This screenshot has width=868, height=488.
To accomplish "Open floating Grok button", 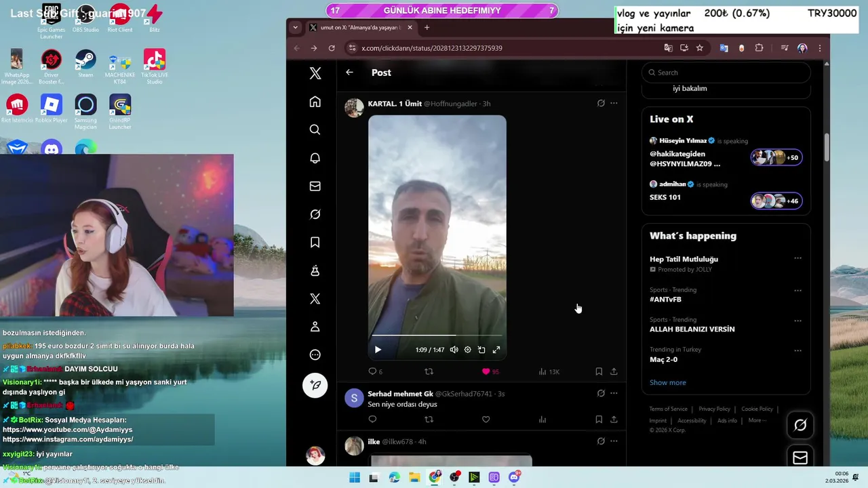I will pyautogui.click(x=800, y=425).
